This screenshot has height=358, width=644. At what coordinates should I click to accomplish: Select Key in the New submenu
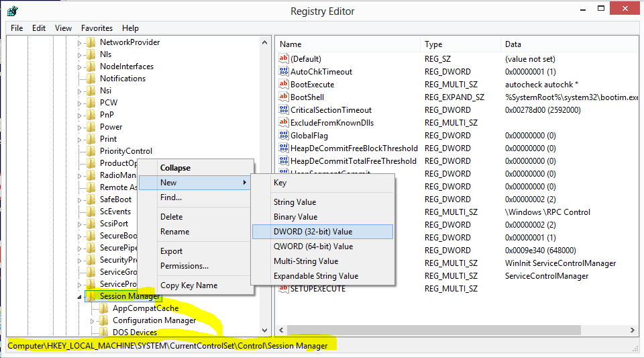tap(323, 183)
